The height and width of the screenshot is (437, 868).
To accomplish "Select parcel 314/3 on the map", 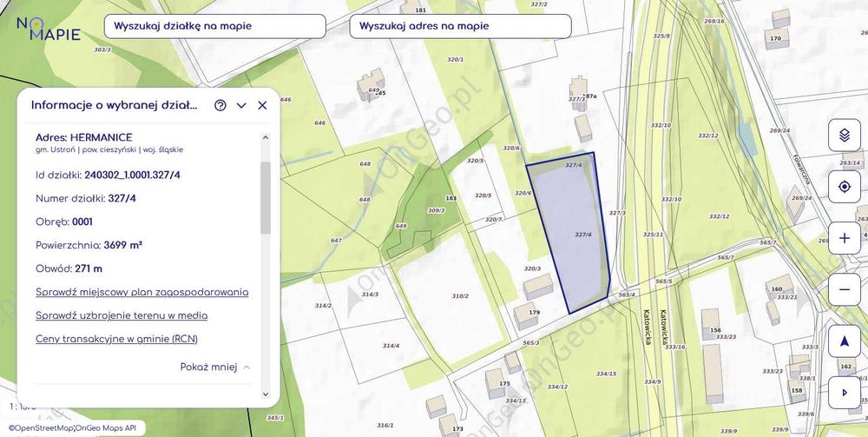I will pos(370,295).
